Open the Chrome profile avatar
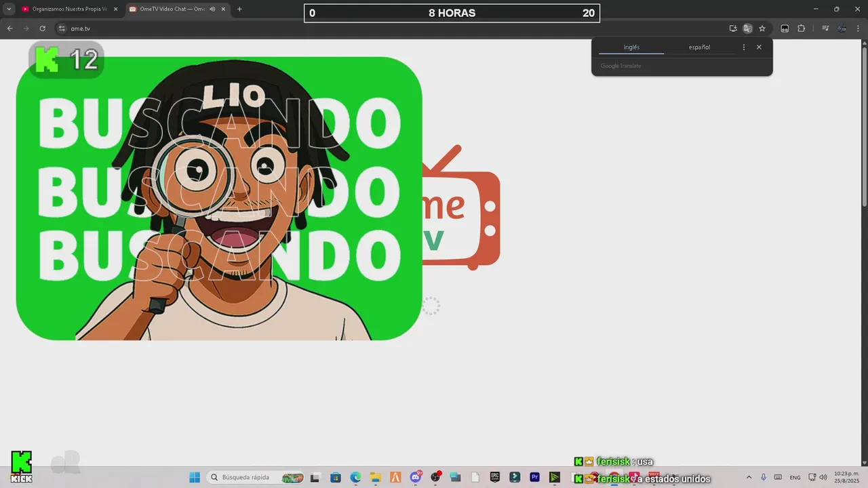Image resolution: width=868 pixels, height=488 pixels. (x=842, y=28)
